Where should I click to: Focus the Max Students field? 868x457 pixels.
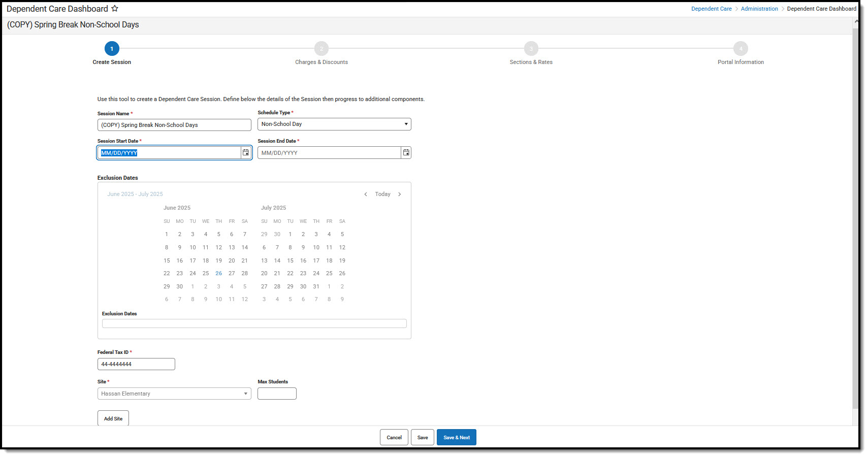pyautogui.click(x=277, y=394)
